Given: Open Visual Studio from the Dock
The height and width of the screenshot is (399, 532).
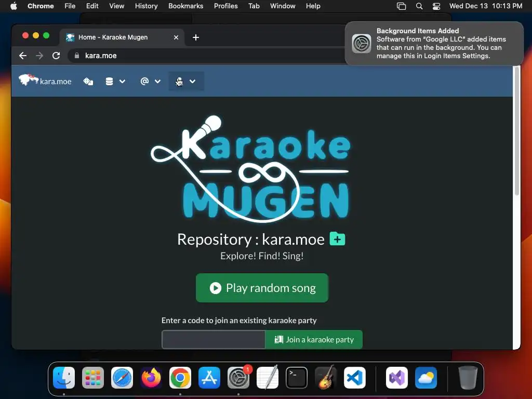Looking at the screenshot, I should tap(396, 378).
